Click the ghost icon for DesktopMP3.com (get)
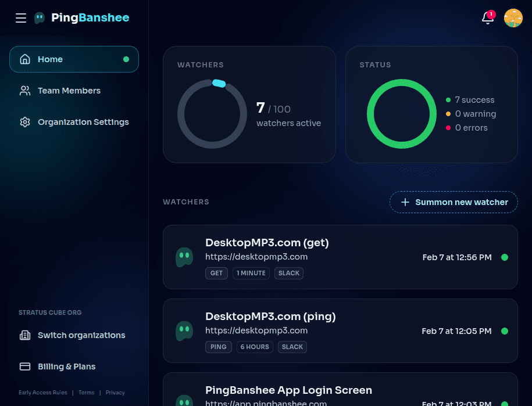The height and width of the screenshot is (406, 532). (184, 257)
